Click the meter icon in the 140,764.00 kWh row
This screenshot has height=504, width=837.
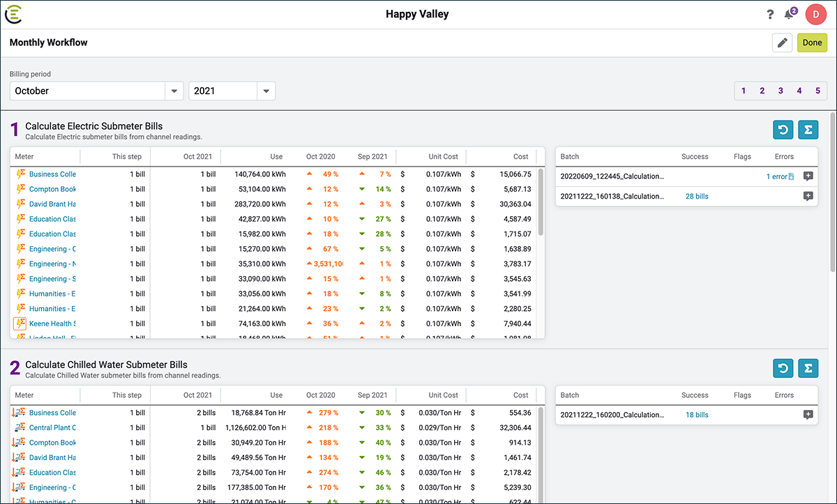click(x=20, y=174)
